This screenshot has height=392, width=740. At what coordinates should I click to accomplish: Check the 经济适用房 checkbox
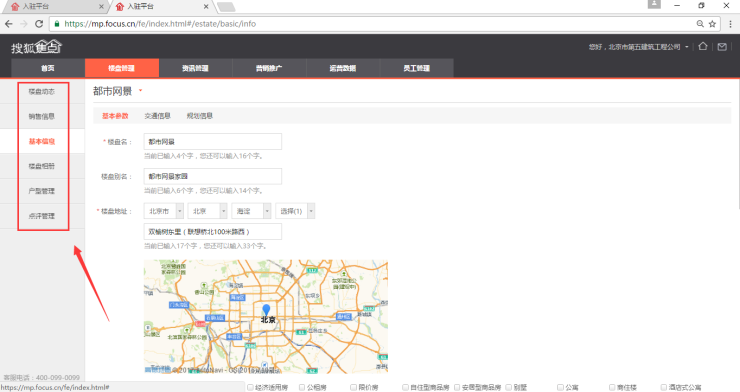[x=251, y=387]
